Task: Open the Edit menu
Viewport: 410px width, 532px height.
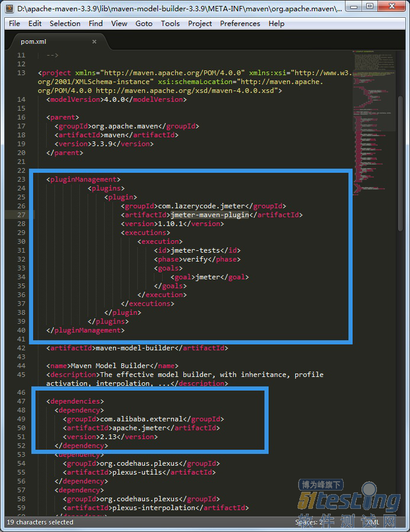Action: coord(35,24)
